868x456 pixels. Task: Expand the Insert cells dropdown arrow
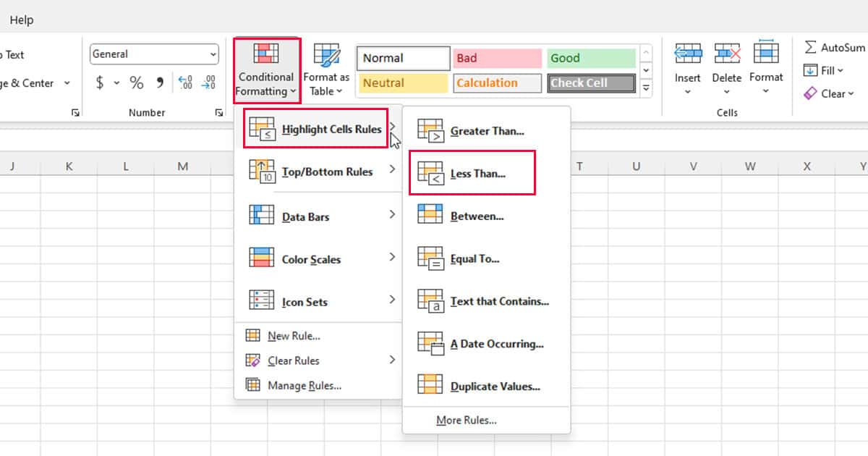coord(688,92)
